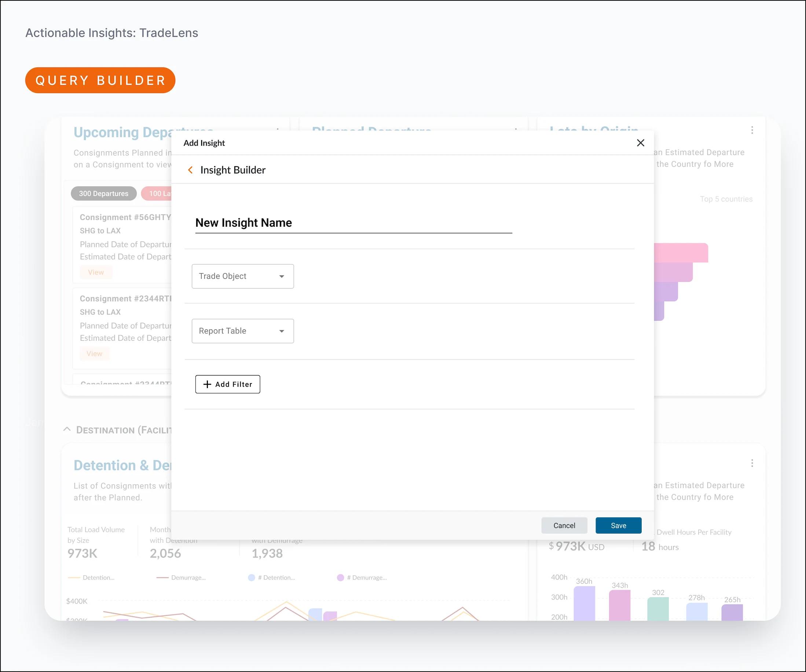
Task: Select the 100 La... red filter chip
Action: point(156,194)
